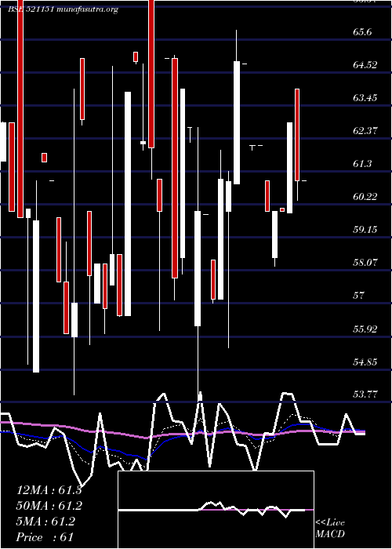
Task: Click the 62.37 price axis label
Action: click(x=365, y=131)
